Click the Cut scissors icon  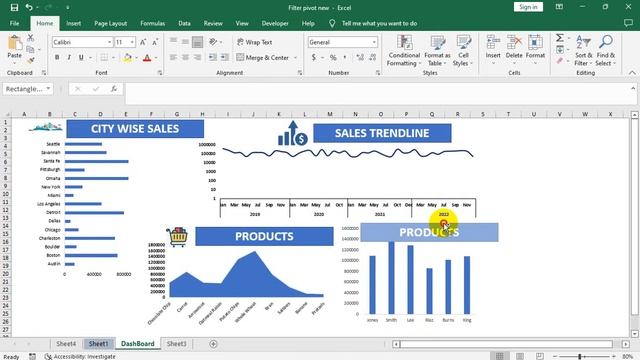(31, 38)
